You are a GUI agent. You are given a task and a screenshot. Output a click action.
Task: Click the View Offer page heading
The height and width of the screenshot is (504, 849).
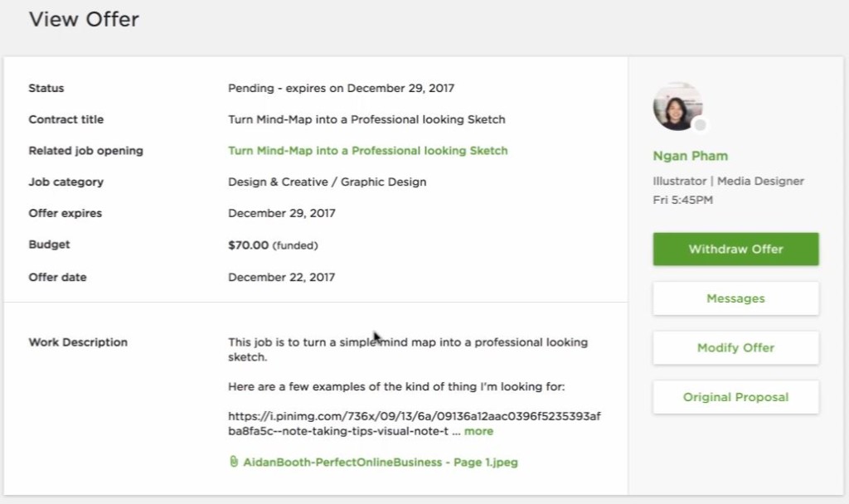coord(84,20)
